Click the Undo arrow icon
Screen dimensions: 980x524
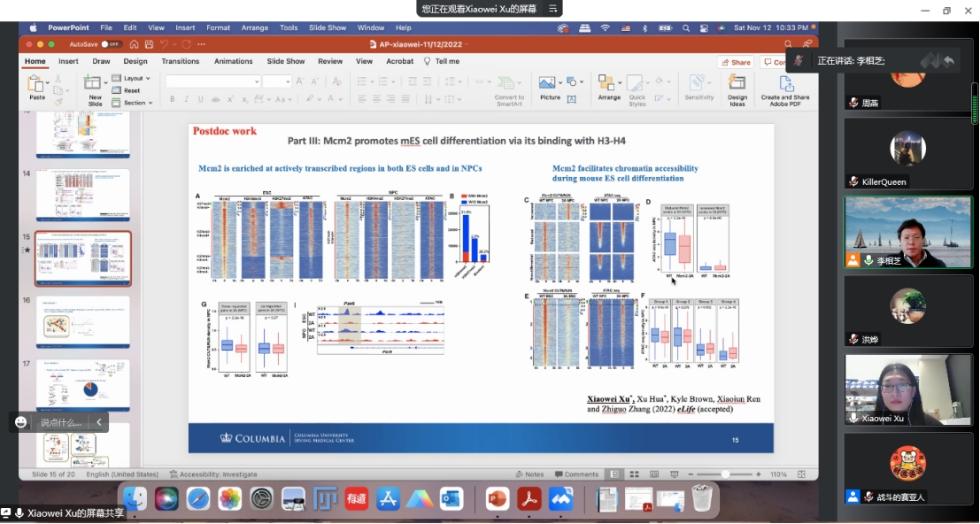pyautogui.click(x=165, y=44)
